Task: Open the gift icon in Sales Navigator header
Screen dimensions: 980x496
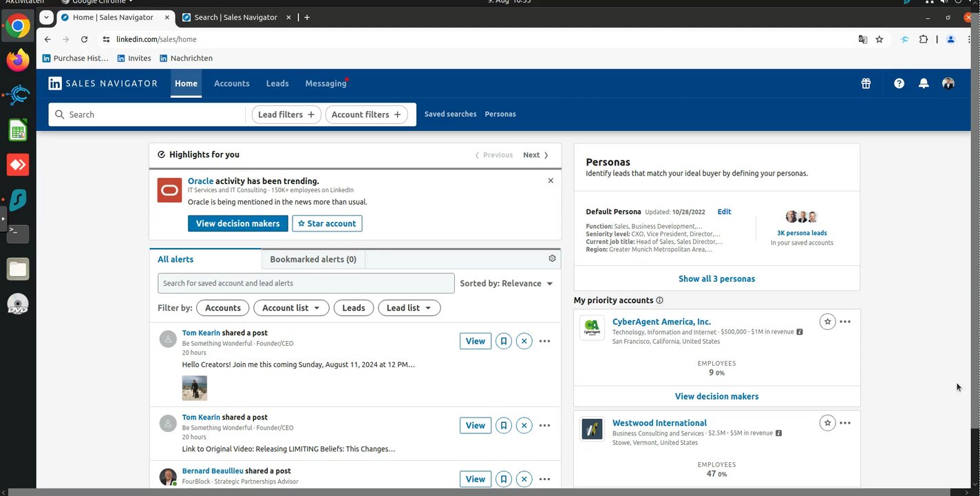Action: point(866,83)
